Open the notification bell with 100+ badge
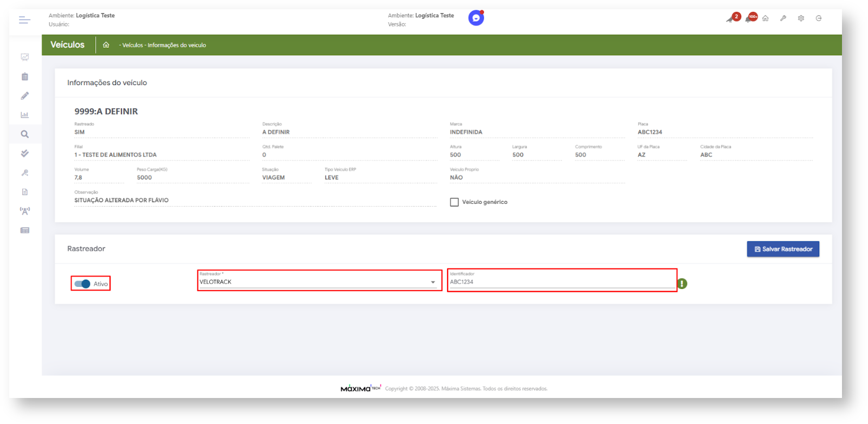Viewport: 868px width, 424px height. tap(750, 18)
